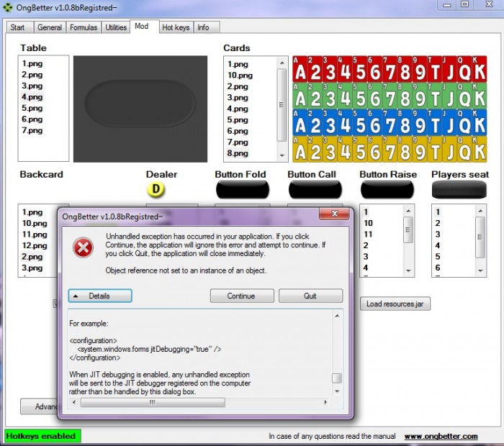Click details horizontal scrollbar right arrow
The height and width of the screenshot is (446, 504).
[325, 402]
